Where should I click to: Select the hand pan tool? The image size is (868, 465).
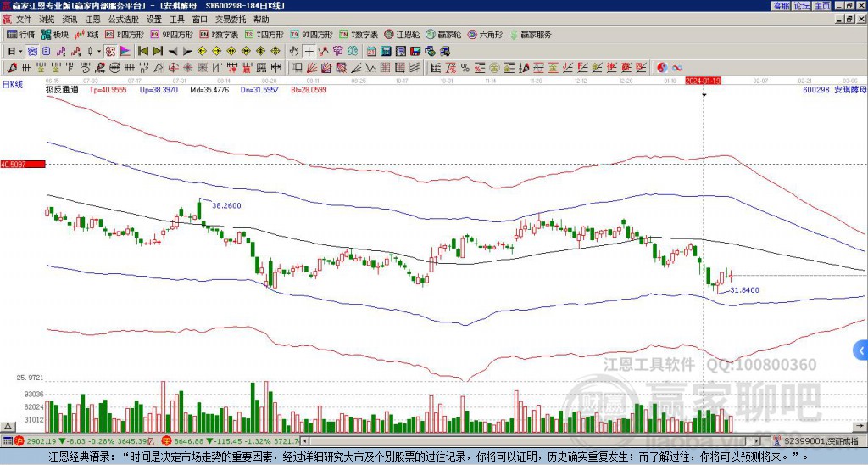click(x=293, y=52)
